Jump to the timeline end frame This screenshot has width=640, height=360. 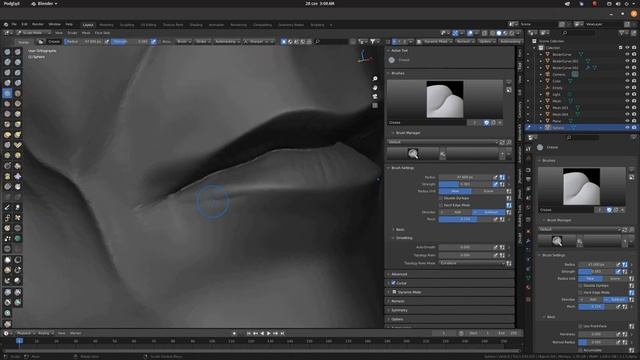(x=282, y=333)
